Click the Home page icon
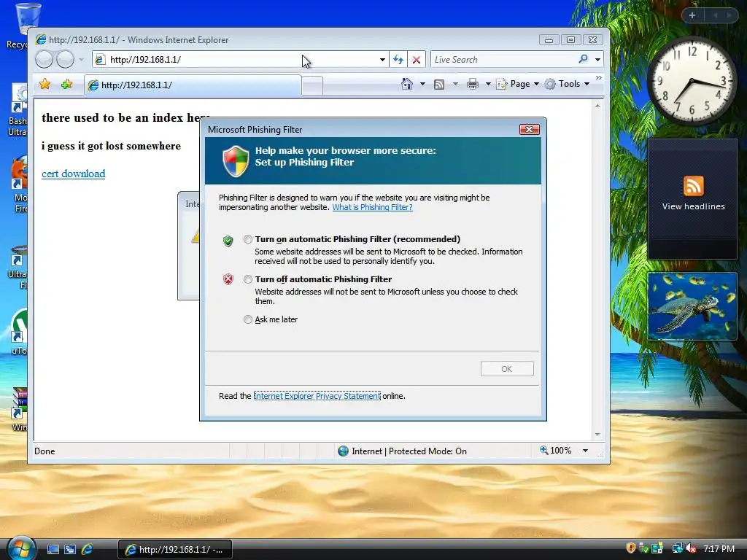 click(406, 84)
